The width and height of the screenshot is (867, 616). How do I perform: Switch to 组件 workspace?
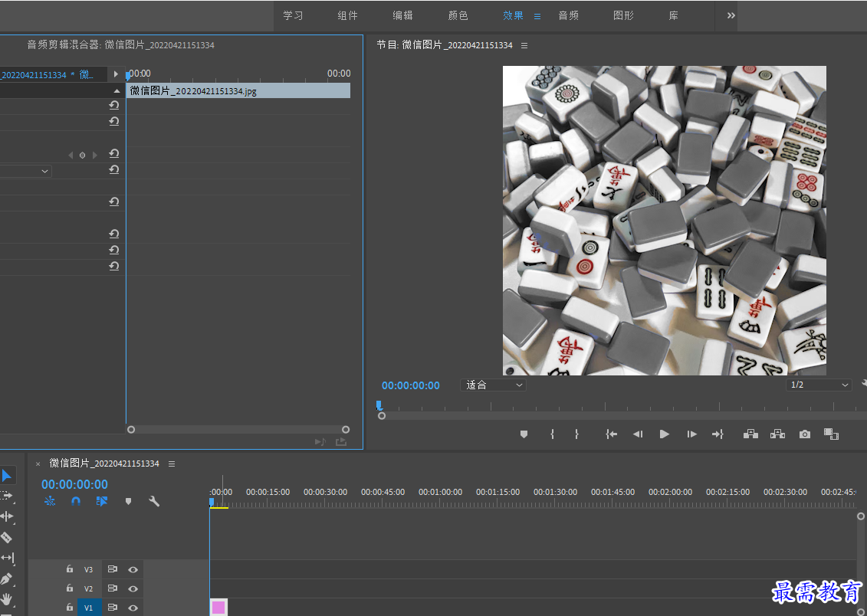[x=348, y=15]
